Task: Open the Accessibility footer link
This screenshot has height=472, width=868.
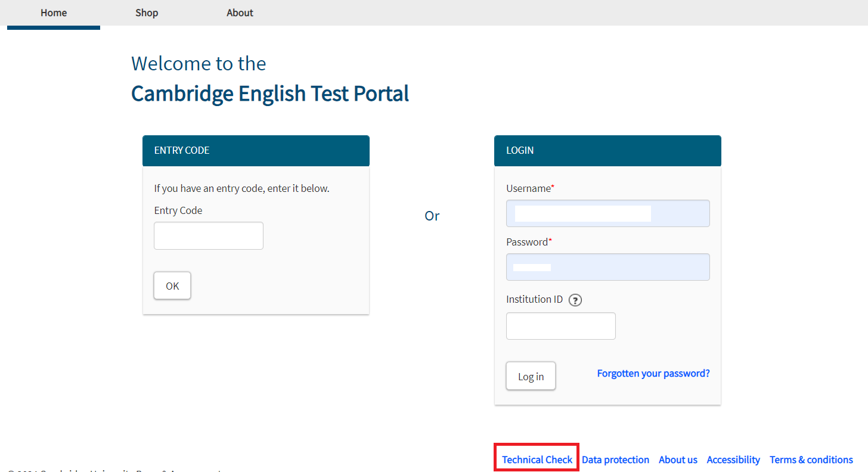Action: [733, 459]
